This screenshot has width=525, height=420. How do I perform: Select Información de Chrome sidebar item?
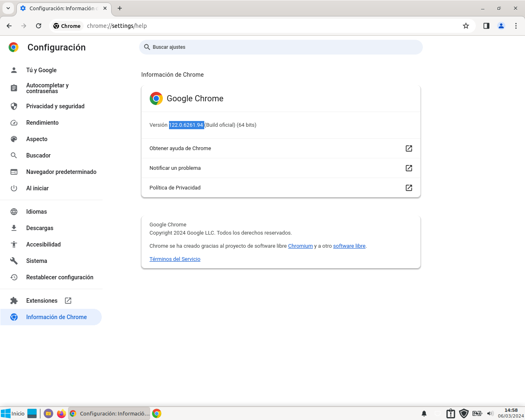click(x=51, y=317)
